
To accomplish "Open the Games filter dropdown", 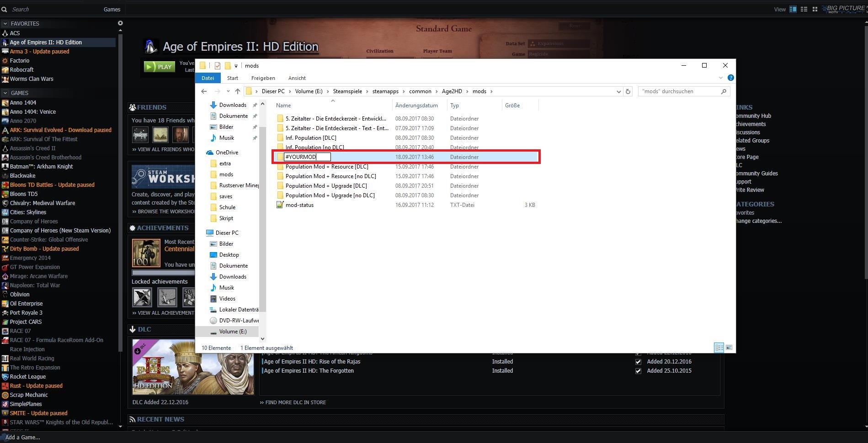I will (x=112, y=9).
